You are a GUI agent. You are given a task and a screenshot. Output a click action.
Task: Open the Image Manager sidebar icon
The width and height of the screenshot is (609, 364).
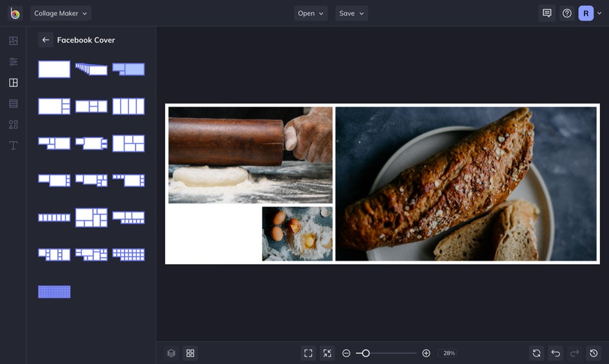point(13,41)
